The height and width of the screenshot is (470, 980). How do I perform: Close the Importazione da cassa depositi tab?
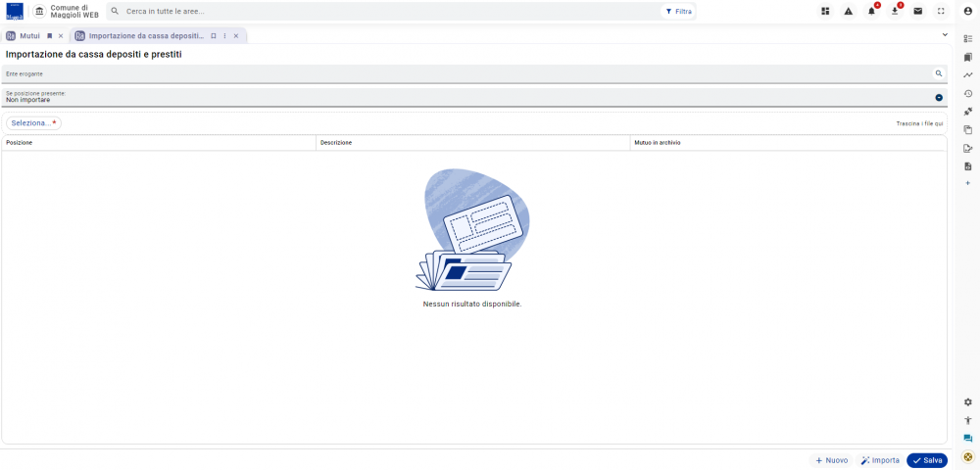[236, 36]
